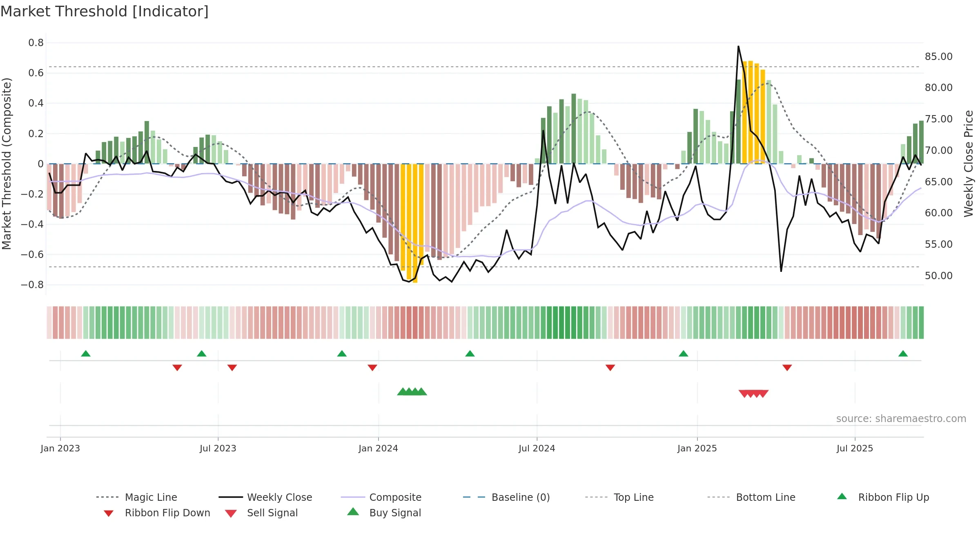The image size is (980, 551).
Task: Click the Ribbon Flip Down marker in late December 2023
Action: 372,368
